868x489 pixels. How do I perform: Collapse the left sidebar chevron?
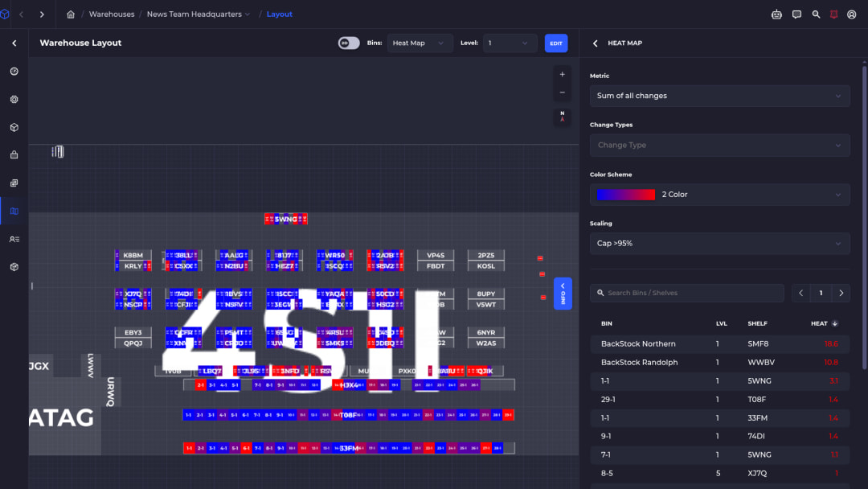tap(14, 43)
